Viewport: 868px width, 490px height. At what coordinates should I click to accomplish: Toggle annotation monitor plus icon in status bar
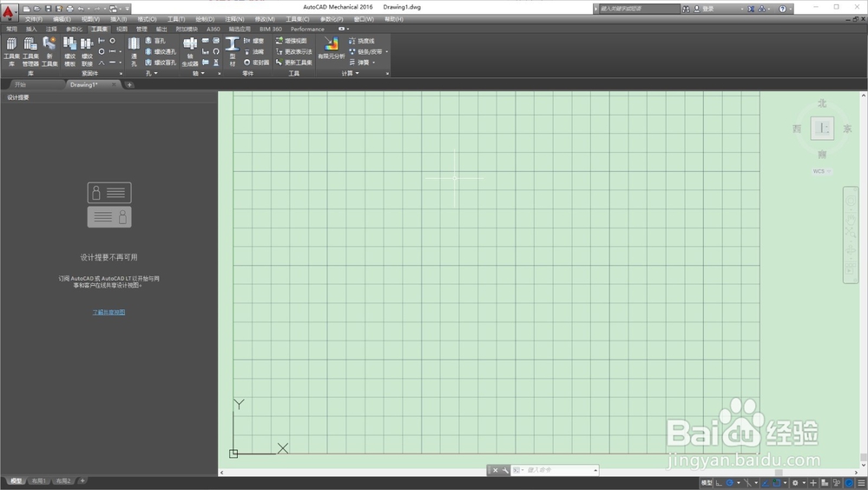click(x=813, y=483)
